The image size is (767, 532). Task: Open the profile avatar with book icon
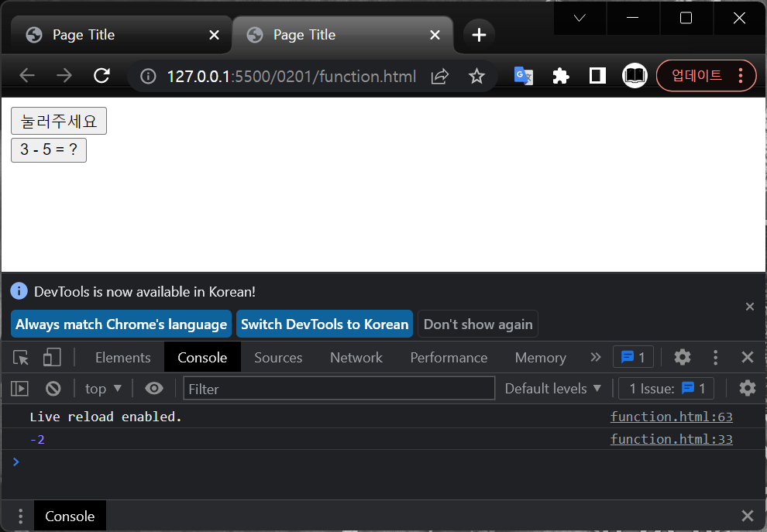635,76
